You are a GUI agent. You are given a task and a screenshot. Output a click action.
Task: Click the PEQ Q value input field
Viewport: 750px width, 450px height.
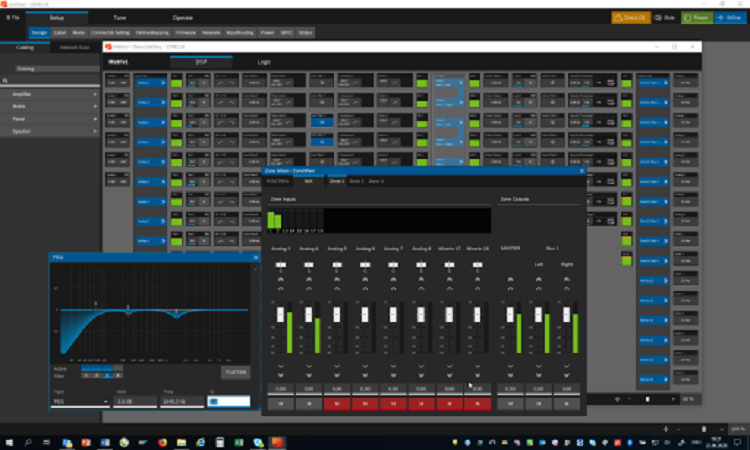click(228, 401)
